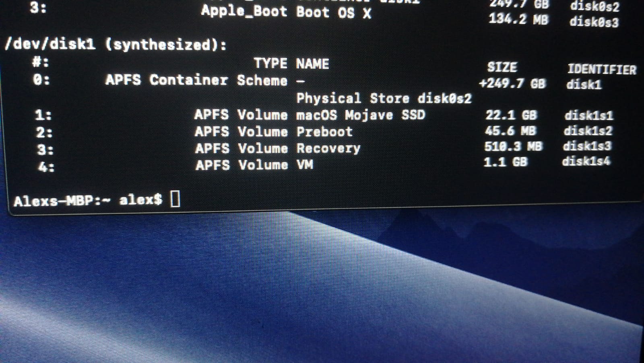Click the "22.1 GB" size value
Screen dimensions: 644x363
(511, 115)
